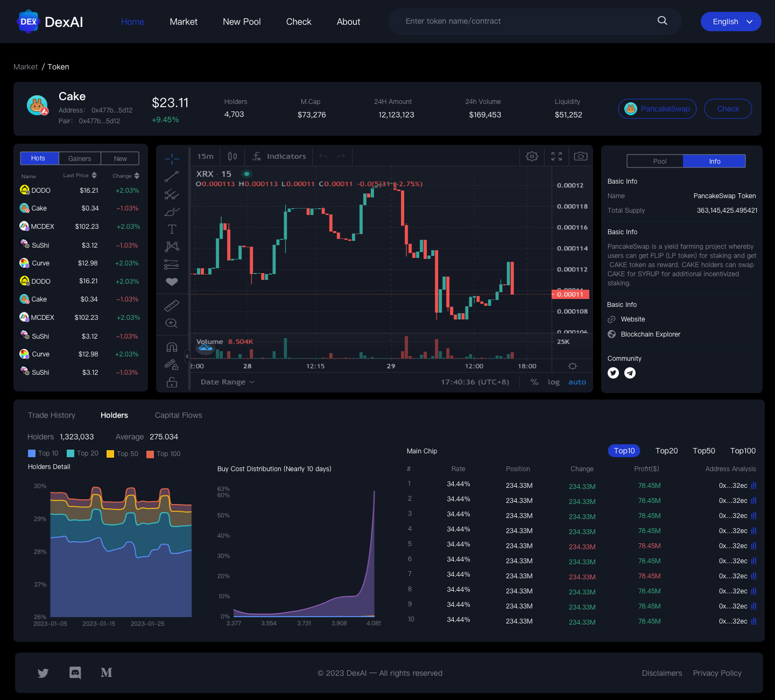The height and width of the screenshot is (700, 775).
Task: Click the Check button beside PancakeSwap
Action: (728, 109)
